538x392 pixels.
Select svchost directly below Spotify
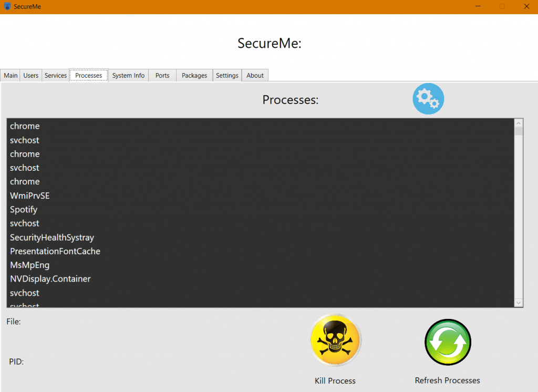(x=260, y=223)
